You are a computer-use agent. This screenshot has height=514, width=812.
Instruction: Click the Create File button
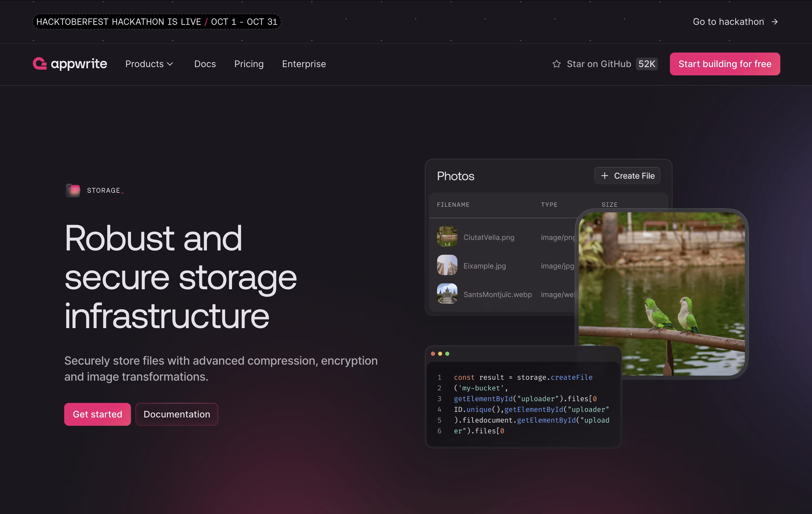click(627, 176)
